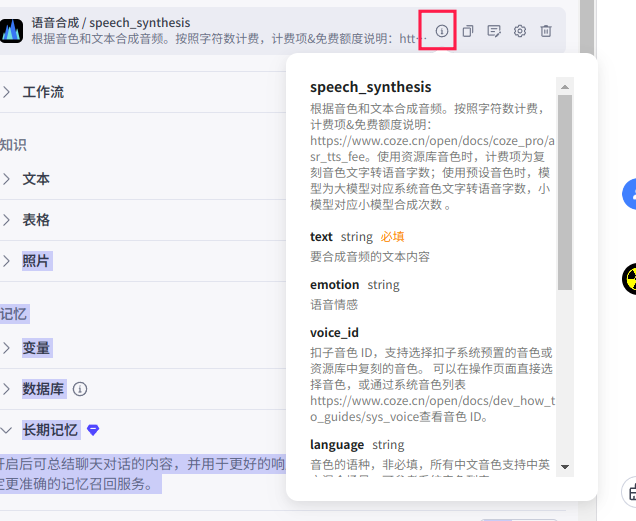Click the 知识 section heading
The image size is (636, 521).
pyautogui.click(x=13, y=145)
